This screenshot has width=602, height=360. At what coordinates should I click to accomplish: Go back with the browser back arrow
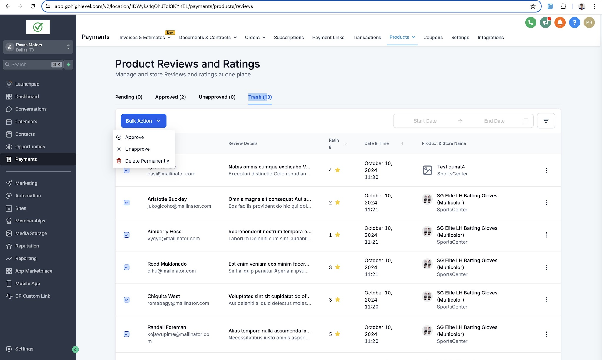(x=7, y=6)
